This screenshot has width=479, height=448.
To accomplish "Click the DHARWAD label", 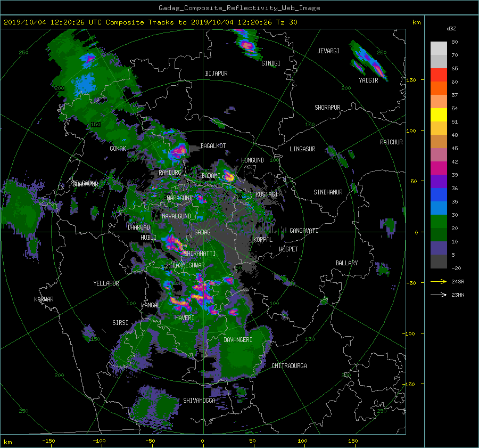I will 139,227.
